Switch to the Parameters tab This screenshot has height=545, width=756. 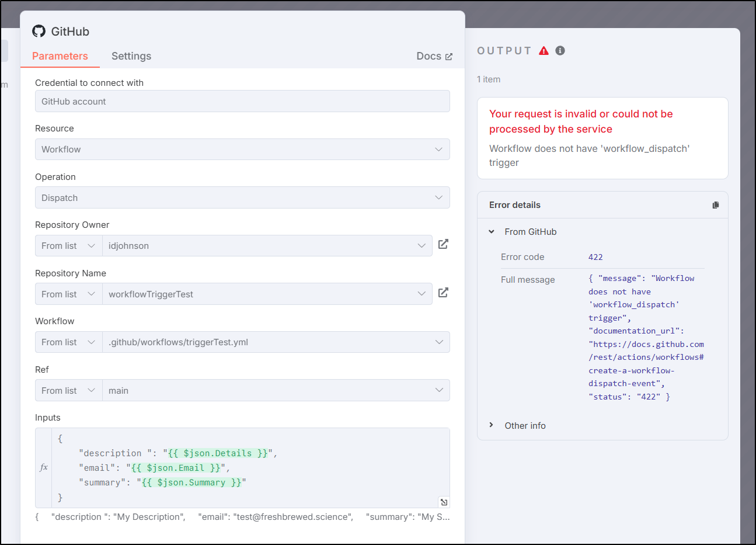[60, 56]
